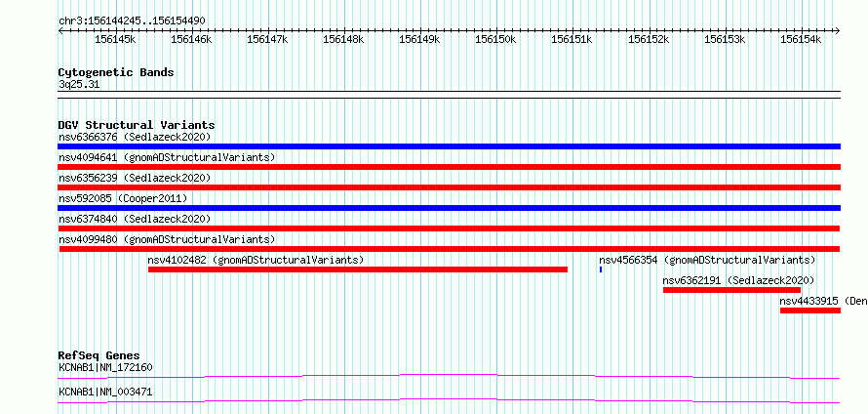Select the magenta KCNAB1 NM_172160 transcript line
This screenshot has height=414, width=868.
coord(449,376)
